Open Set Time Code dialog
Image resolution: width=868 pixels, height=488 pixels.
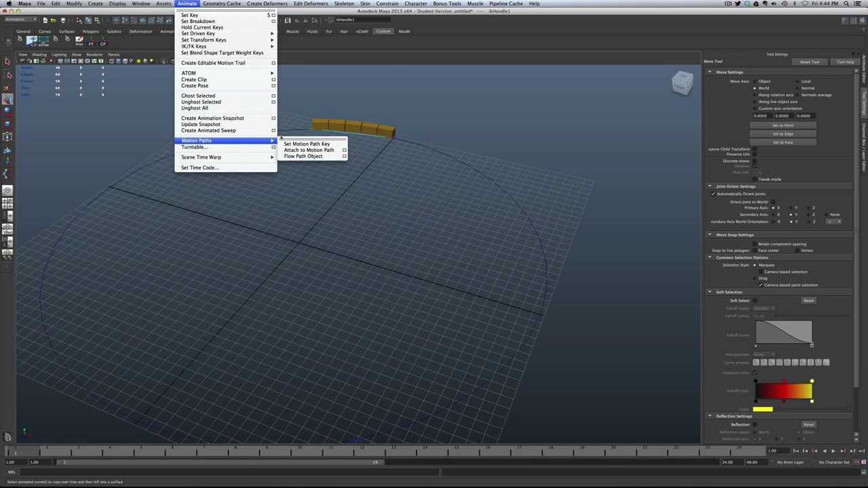(x=199, y=168)
